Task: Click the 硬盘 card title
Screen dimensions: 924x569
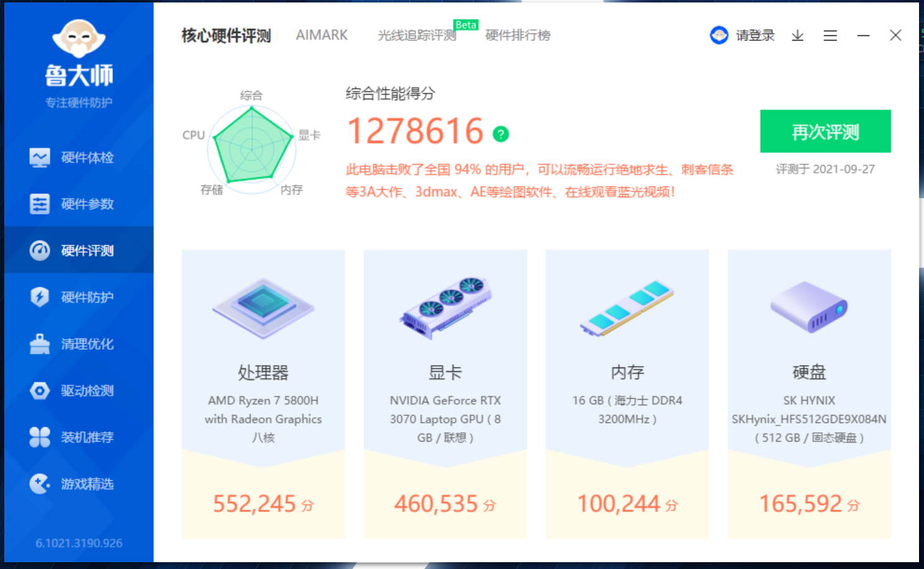Action: (x=809, y=372)
